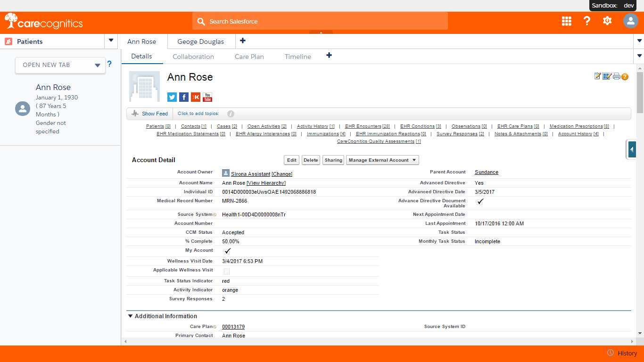Open the Manage External Account dropdown

click(x=382, y=160)
